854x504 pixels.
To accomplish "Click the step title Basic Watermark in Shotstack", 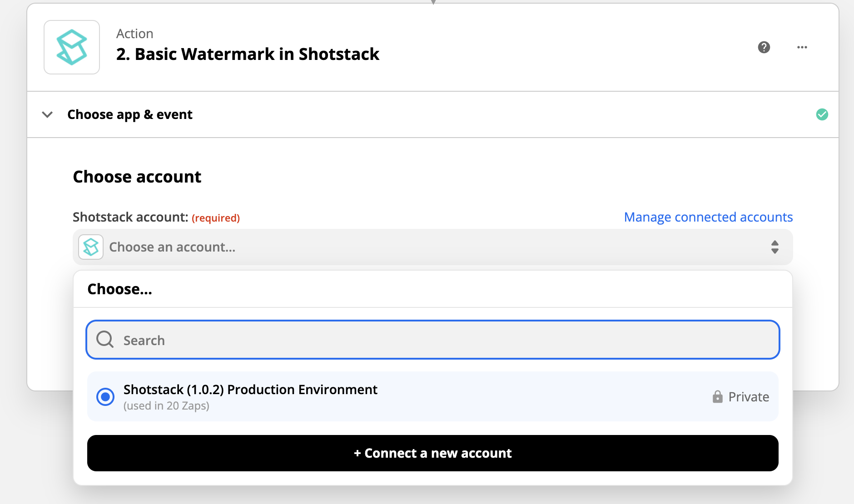I will pos(248,54).
